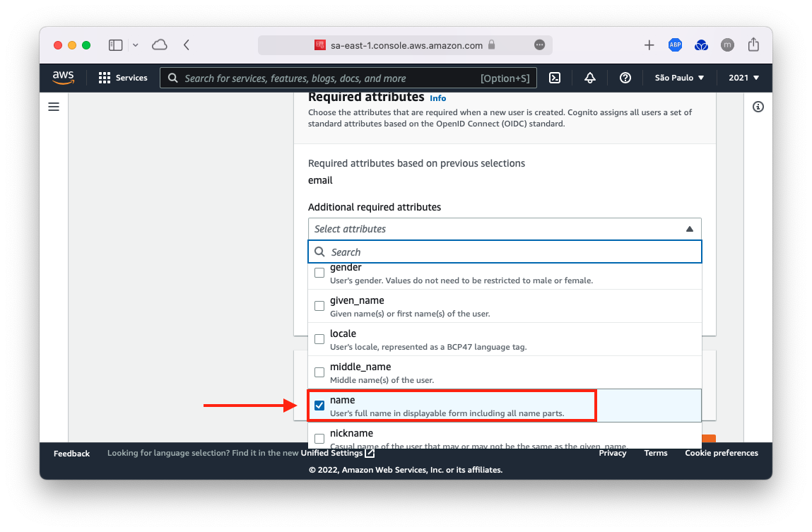
Task: Click the site favicon in address bar
Action: 320,45
